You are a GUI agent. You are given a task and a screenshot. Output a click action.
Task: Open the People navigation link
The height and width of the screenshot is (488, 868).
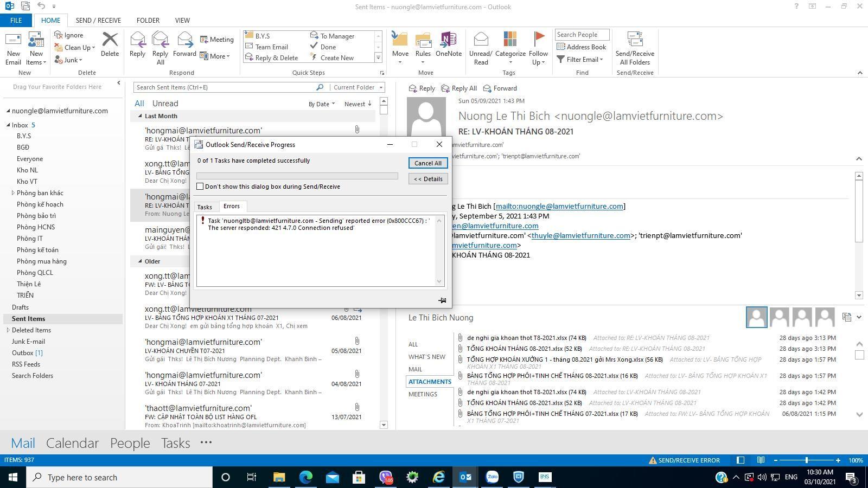pyautogui.click(x=130, y=443)
